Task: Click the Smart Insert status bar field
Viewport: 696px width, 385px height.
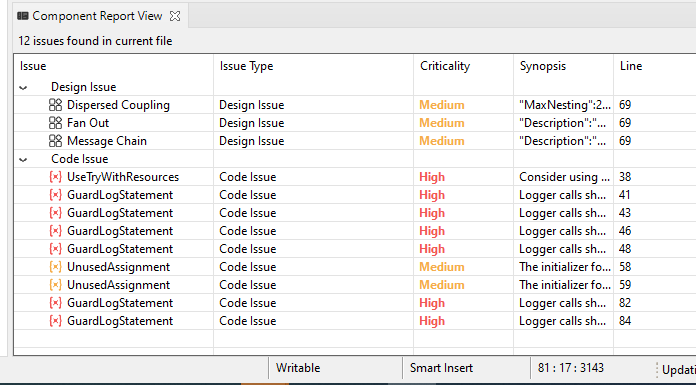Action: 441,368
